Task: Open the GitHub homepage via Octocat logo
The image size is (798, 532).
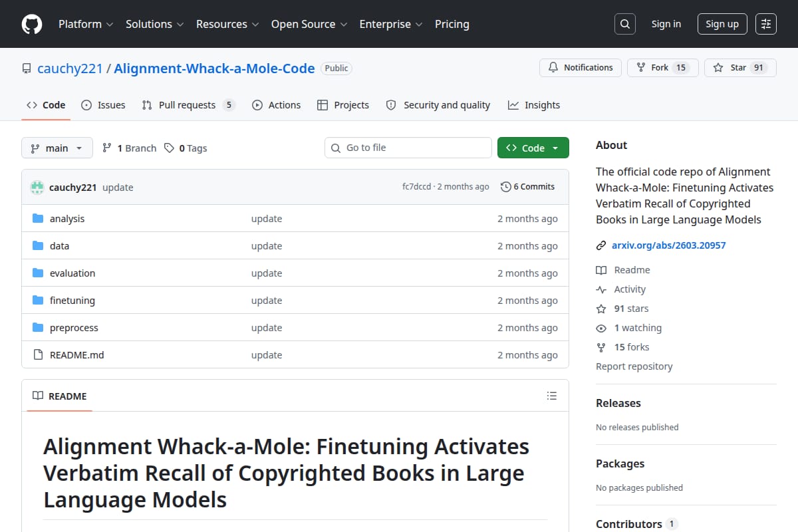Action: point(32,24)
